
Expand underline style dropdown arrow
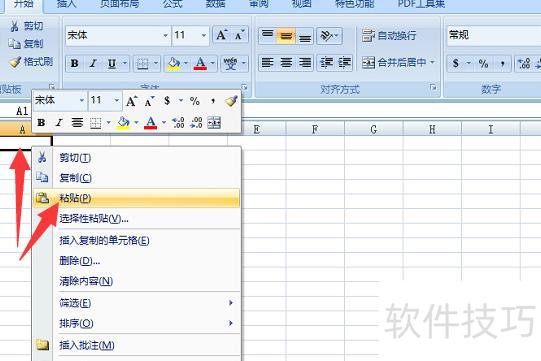click(x=125, y=64)
